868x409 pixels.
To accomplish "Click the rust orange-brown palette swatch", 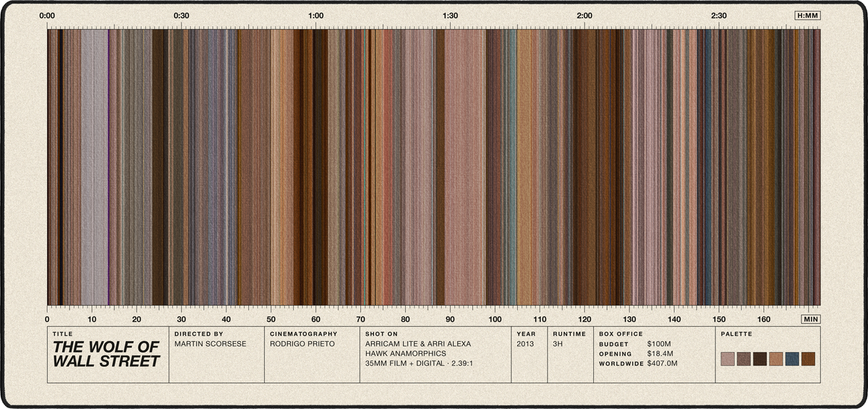I will coord(808,359).
